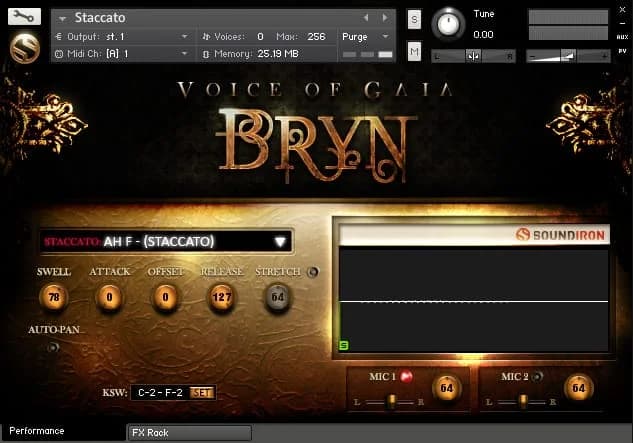Switch to the Performance tab
The image size is (633, 443).
point(64,432)
